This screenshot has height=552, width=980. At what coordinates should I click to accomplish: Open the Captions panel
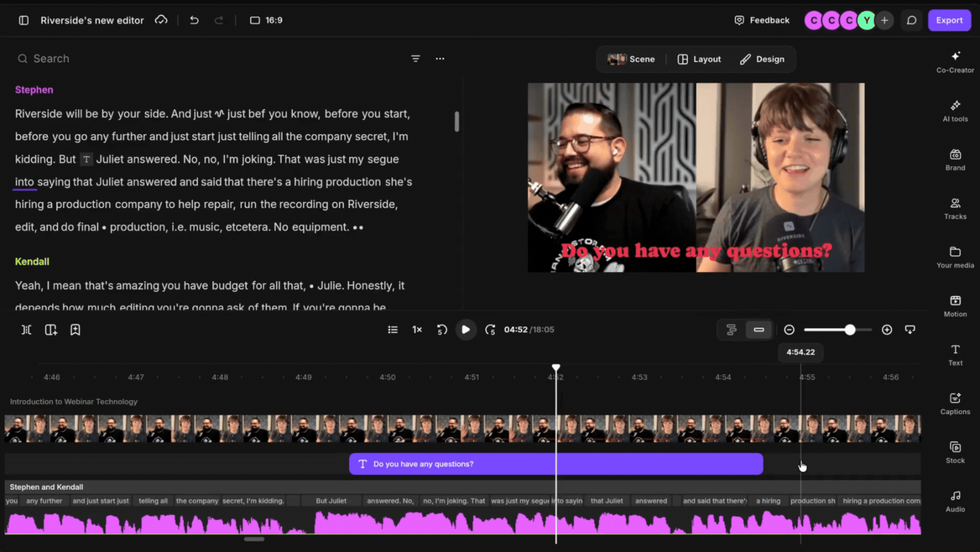tap(955, 403)
